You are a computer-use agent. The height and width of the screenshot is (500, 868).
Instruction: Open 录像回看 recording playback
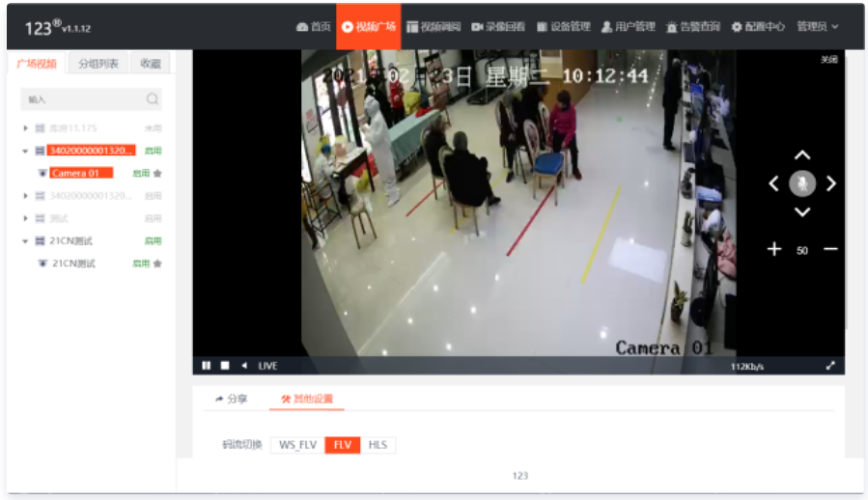(x=498, y=27)
